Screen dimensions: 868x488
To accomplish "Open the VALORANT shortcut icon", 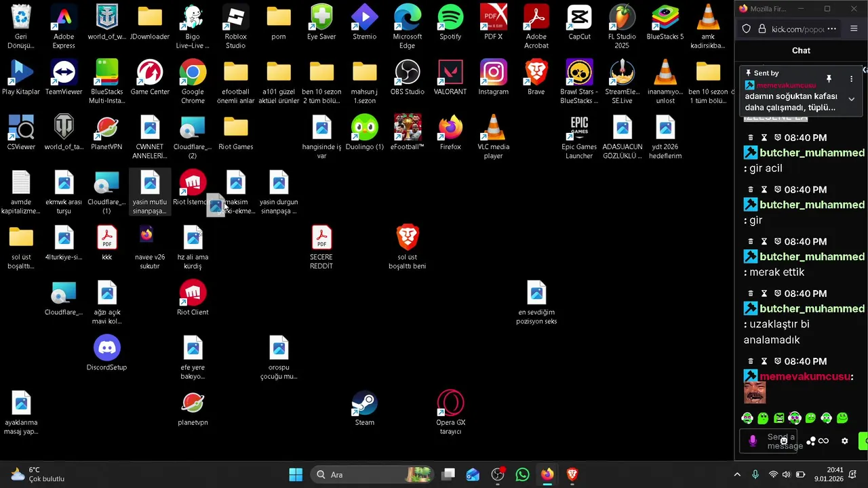I will 450,77.
